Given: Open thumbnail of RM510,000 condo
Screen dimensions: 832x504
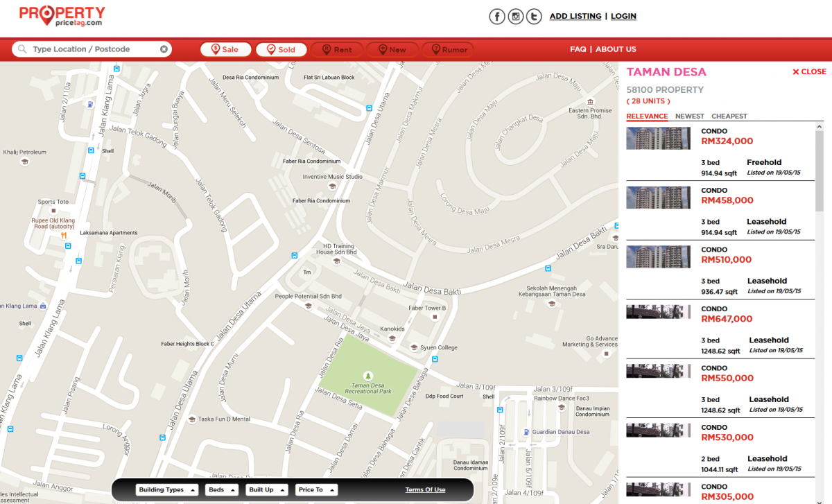Looking at the screenshot, I should coord(659,257).
